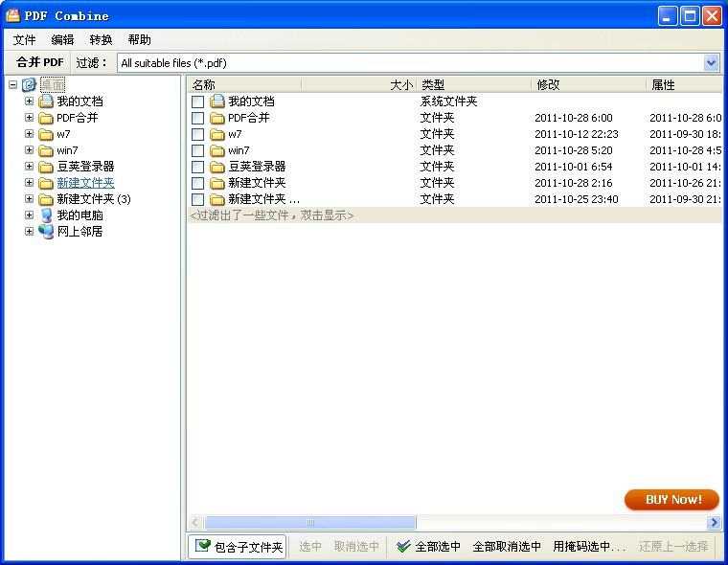This screenshot has height=565, width=728.
Task: Toggle the 包含子文件夹 button
Action: point(239,547)
